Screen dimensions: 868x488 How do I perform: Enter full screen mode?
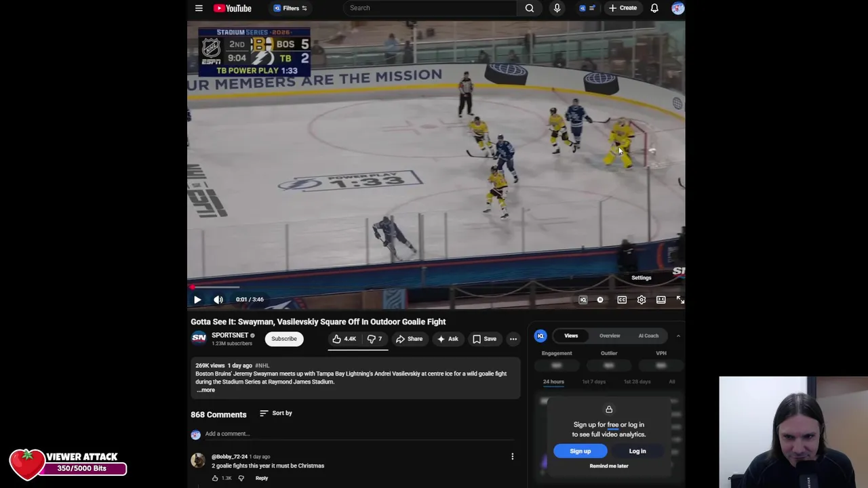pos(680,300)
